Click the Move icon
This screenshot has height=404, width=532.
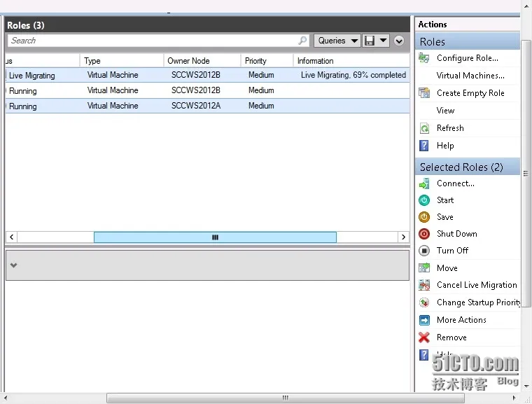[424, 268]
